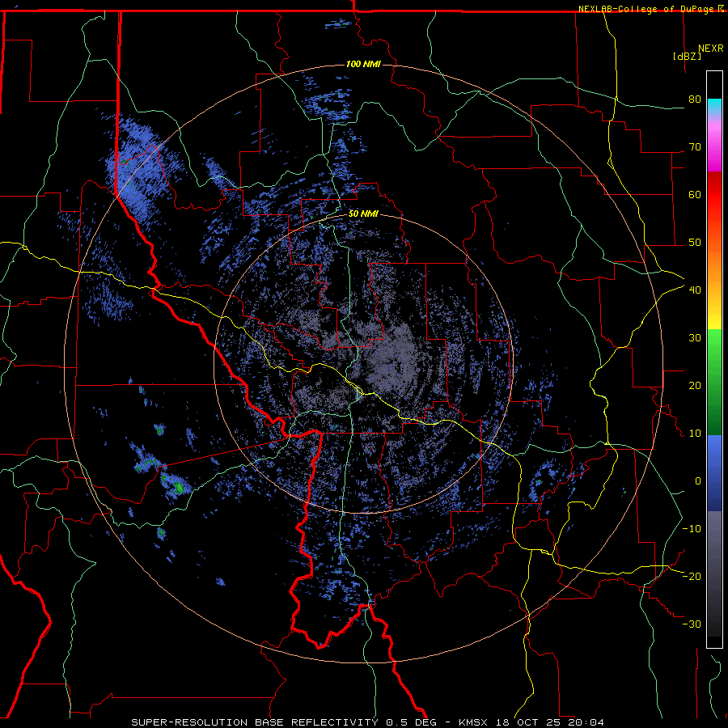Image resolution: width=728 pixels, height=728 pixels.
Task: Click the 60 dBZ scale value
Action: [x=695, y=194]
